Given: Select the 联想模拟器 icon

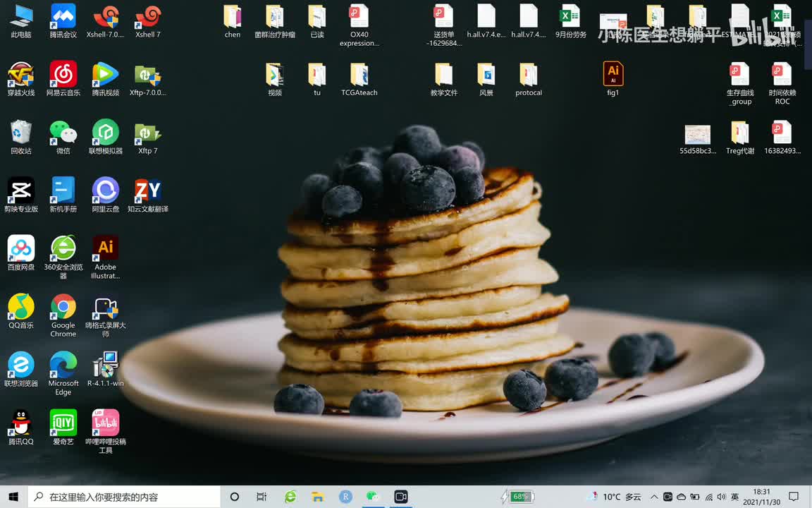Looking at the screenshot, I should (x=106, y=138).
